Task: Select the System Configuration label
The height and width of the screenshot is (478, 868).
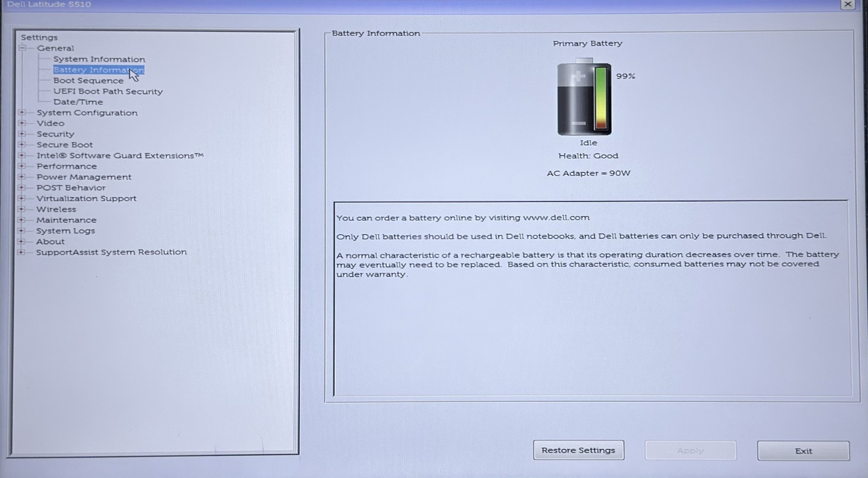Action: pos(87,113)
